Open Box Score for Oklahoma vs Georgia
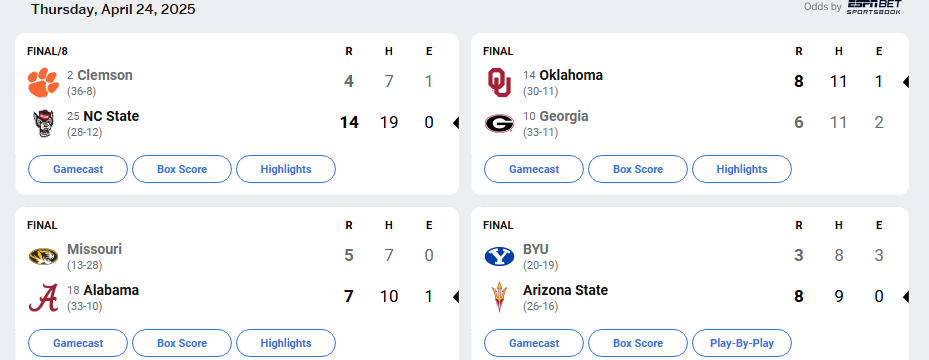The height and width of the screenshot is (360, 929). coord(638,169)
